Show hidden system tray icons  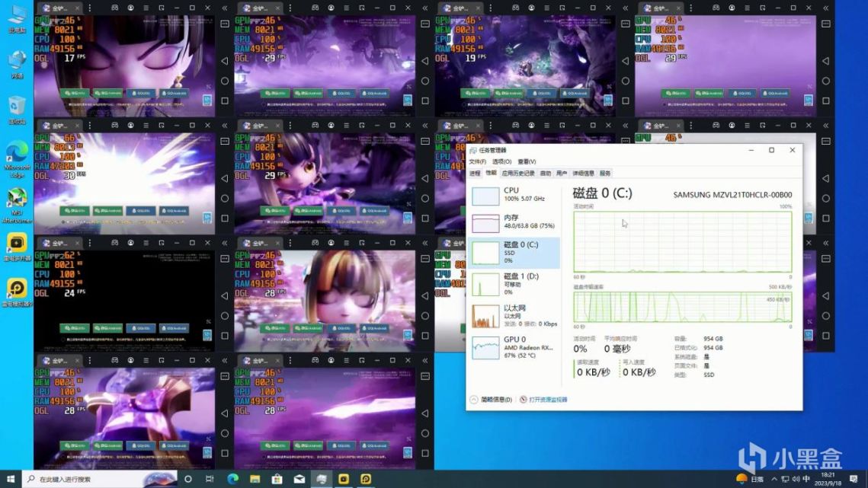click(x=774, y=479)
